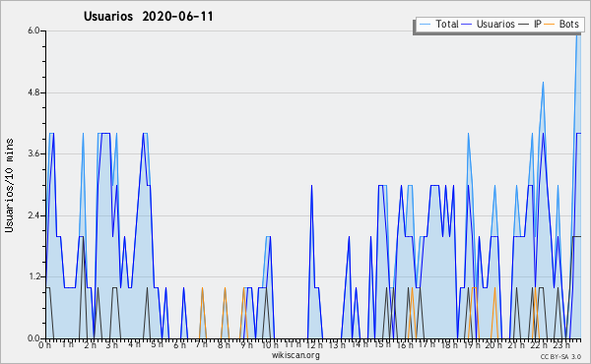This screenshot has width=591, height=364.
Task: Click the '12 h' x-axis label
Action: click(x=314, y=344)
